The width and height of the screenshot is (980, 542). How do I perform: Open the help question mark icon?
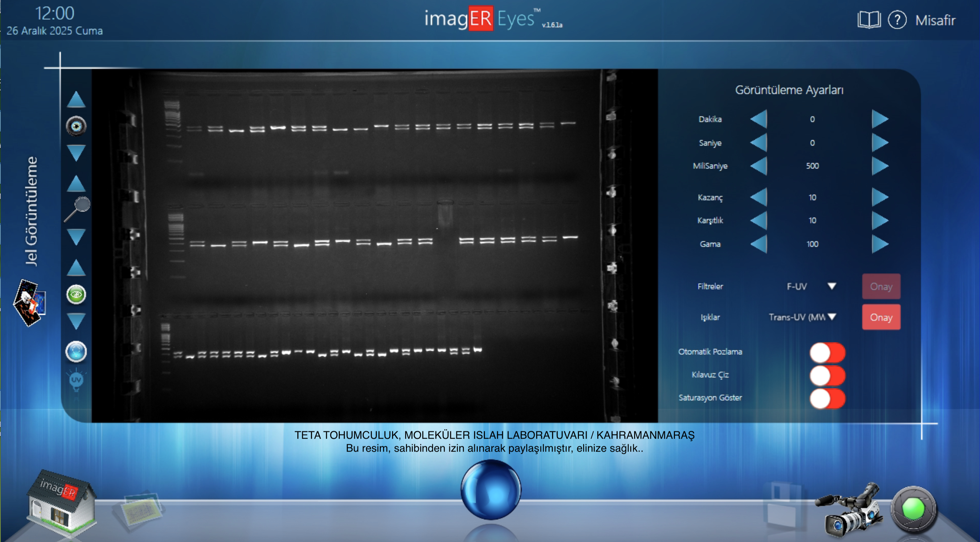tap(899, 20)
